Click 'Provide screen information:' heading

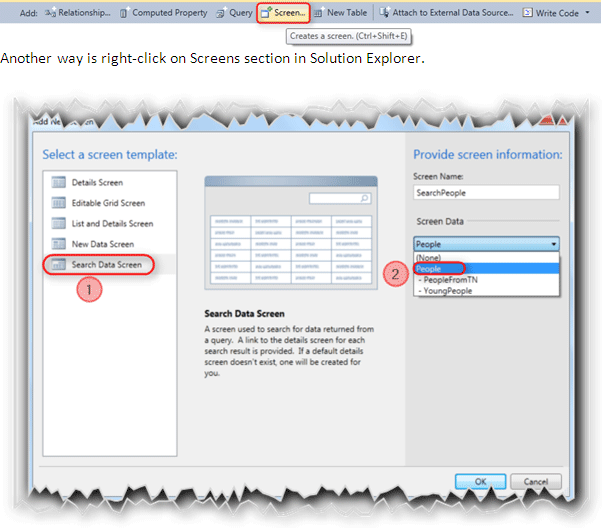pos(488,154)
